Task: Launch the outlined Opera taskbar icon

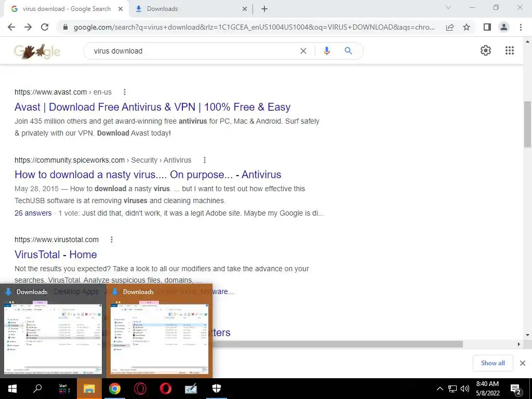Action: click(140, 389)
